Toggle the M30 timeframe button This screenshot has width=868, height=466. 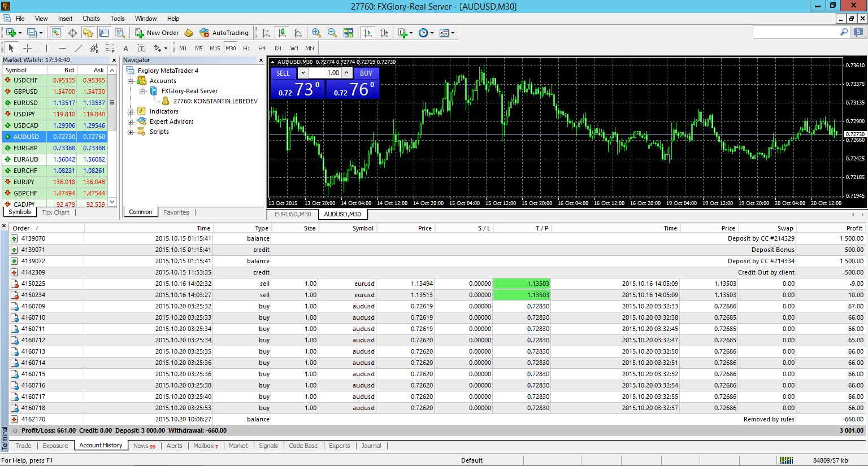pos(231,48)
